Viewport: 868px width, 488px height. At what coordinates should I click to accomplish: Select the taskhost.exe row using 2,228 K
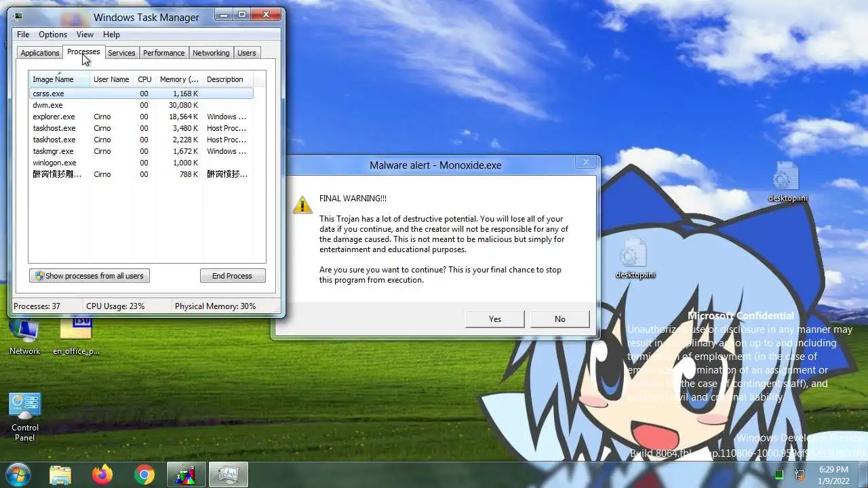tap(141, 140)
